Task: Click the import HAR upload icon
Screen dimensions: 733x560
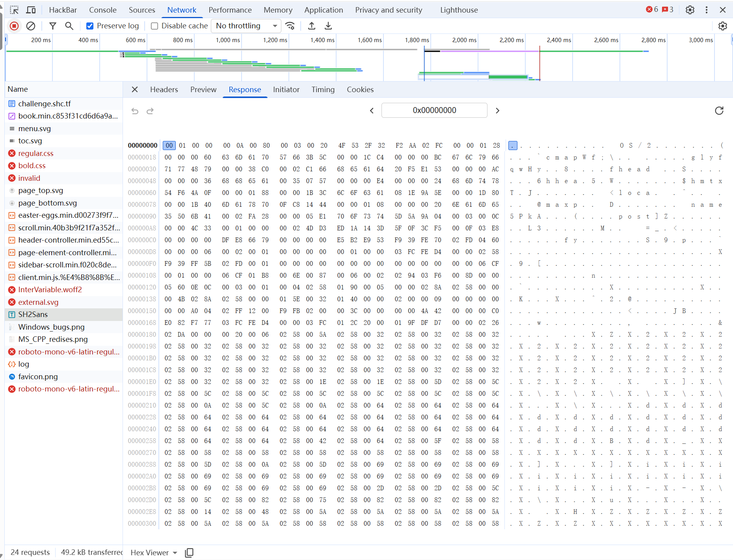Action: pos(312,26)
